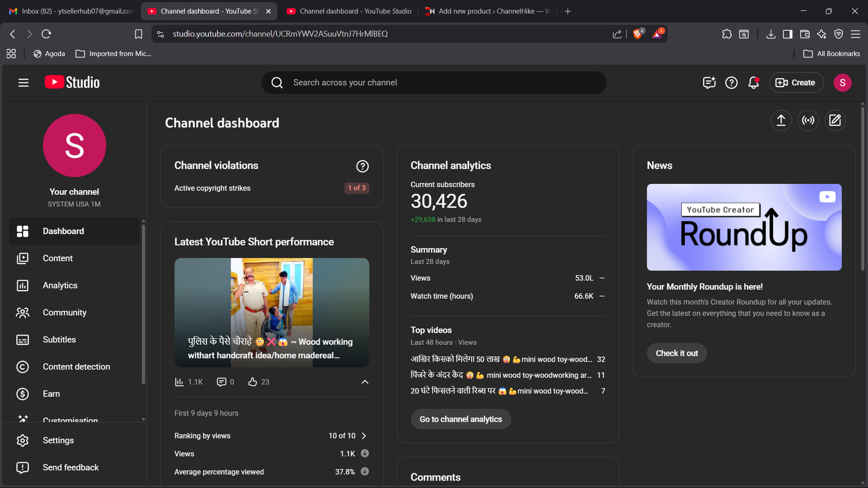The width and height of the screenshot is (868, 488).
Task: Click the Create button
Action: coord(796,82)
